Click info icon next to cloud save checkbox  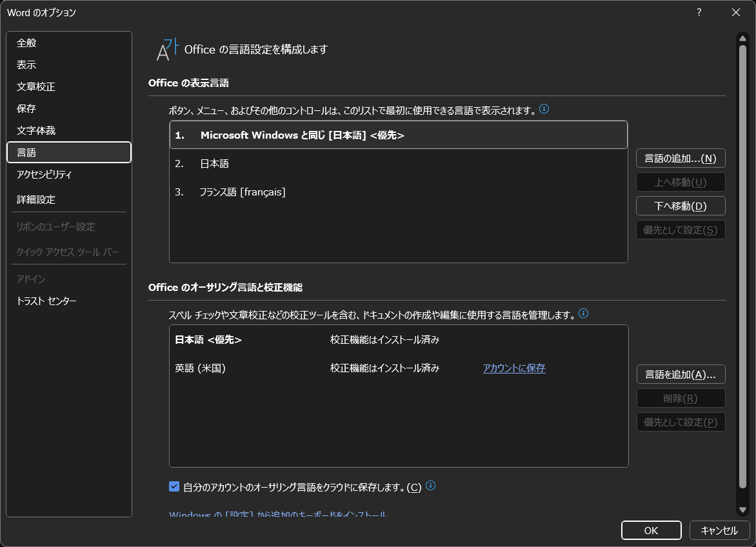[x=430, y=486]
